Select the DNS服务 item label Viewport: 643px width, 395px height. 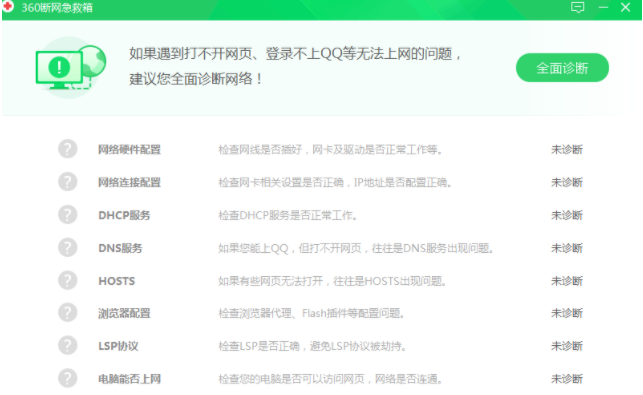click(x=120, y=248)
